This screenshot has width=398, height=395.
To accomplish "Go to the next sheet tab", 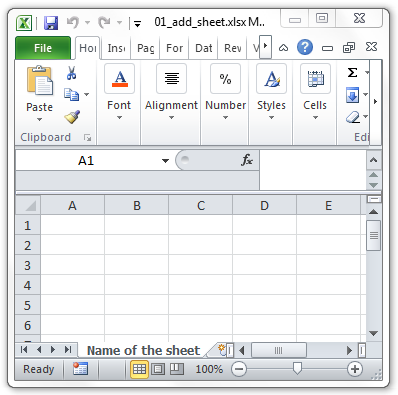I will (x=53, y=350).
